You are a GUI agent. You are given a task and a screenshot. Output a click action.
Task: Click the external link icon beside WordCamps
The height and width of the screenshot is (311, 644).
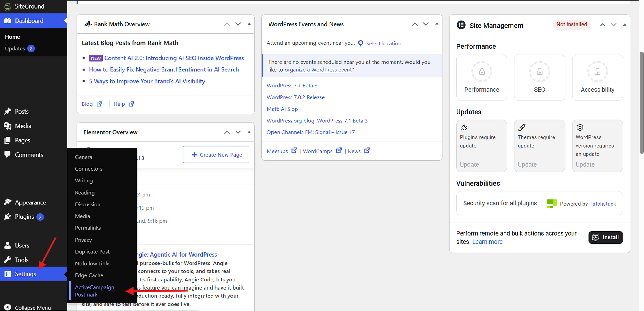(339, 151)
